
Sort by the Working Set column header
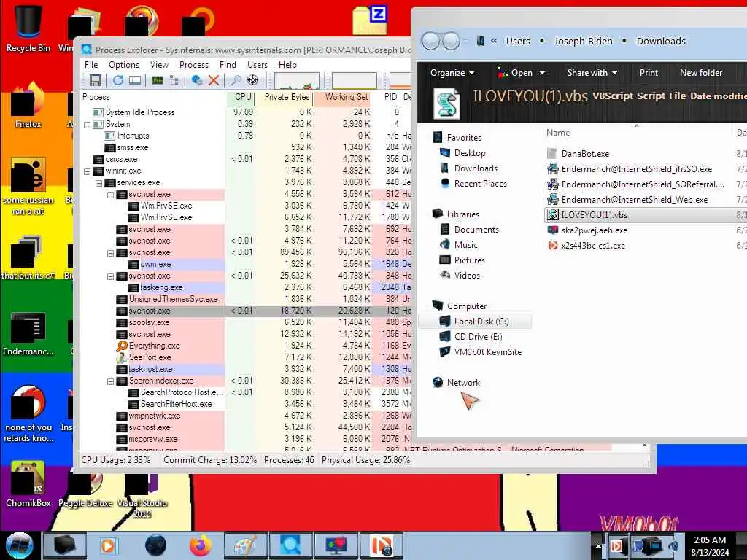[x=343, y=97]
